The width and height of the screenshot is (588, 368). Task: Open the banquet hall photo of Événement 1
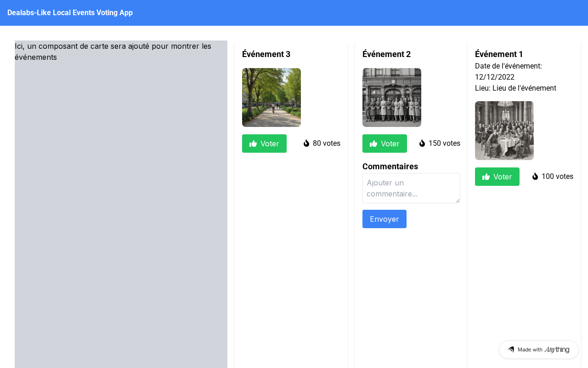pos(504,131)
